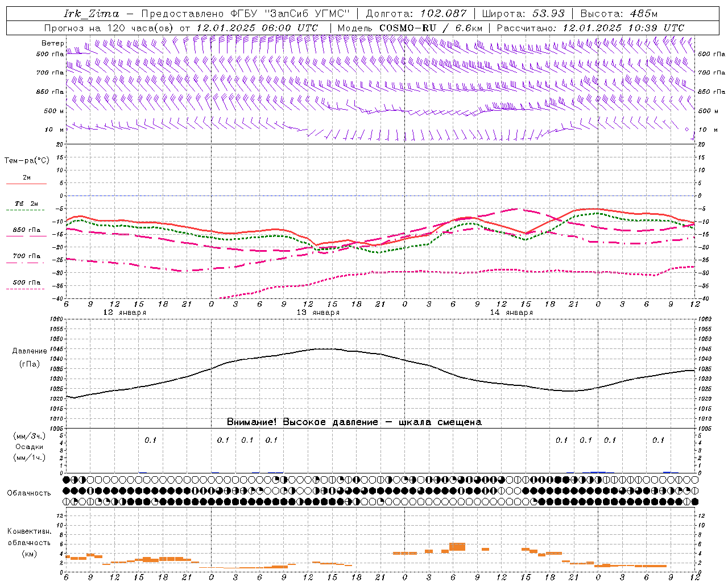
Task: Click the 'Давление' pressure panel label
Action: click(30, 351)
